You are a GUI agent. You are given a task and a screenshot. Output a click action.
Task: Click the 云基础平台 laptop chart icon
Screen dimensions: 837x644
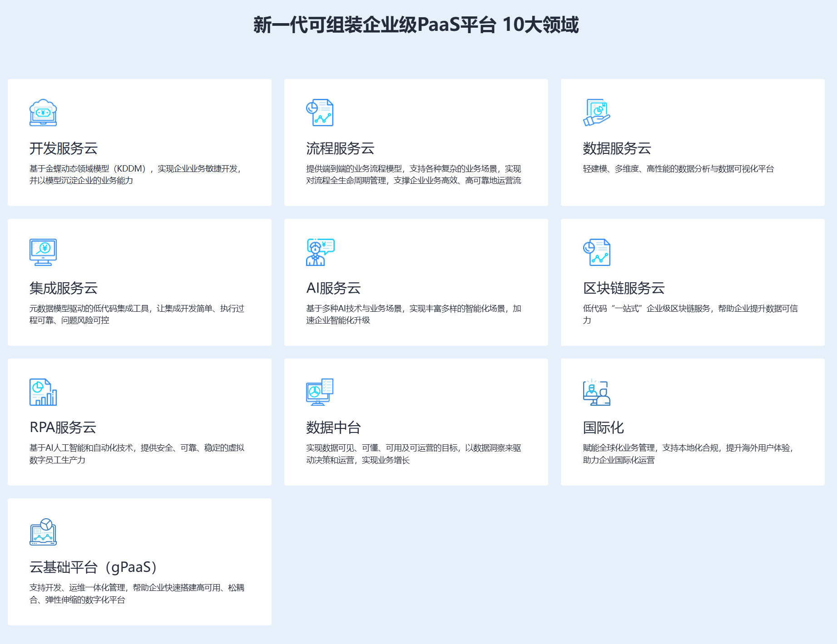[x=43, y=531]
